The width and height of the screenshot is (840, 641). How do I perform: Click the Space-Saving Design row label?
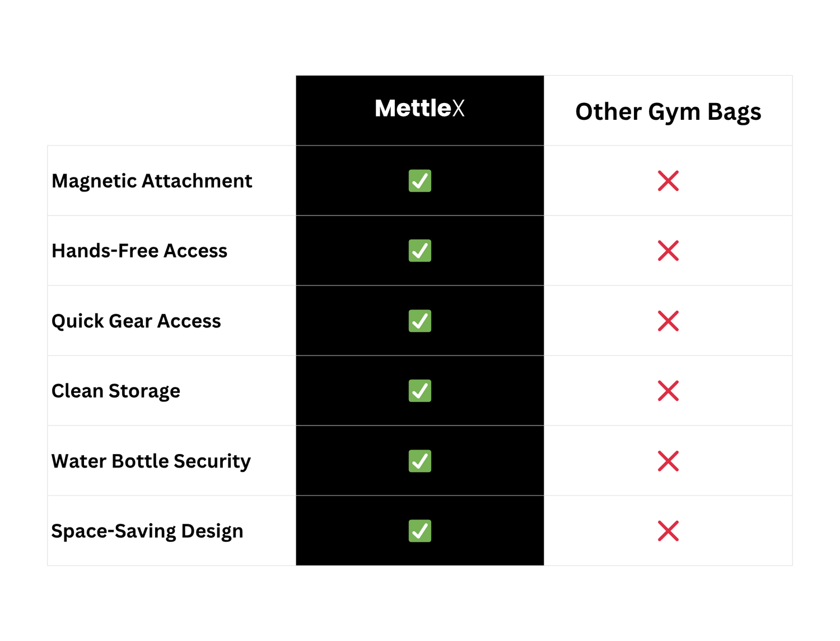(147, 531)
